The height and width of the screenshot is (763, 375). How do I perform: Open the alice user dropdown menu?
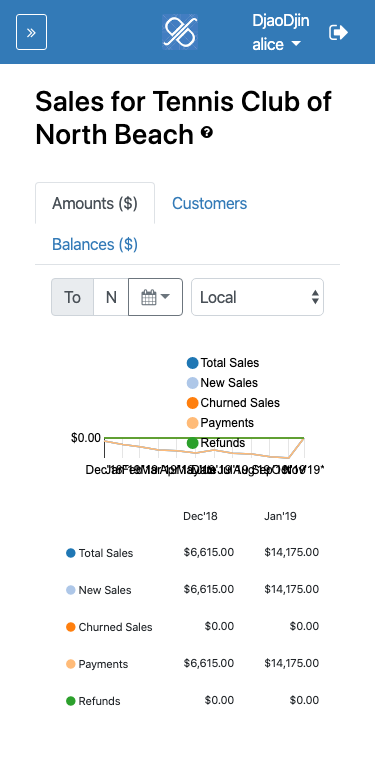[x=277, y=44]
